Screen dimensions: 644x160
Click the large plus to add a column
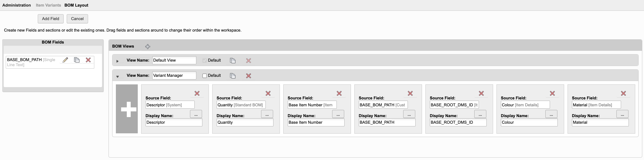point(127,109)
